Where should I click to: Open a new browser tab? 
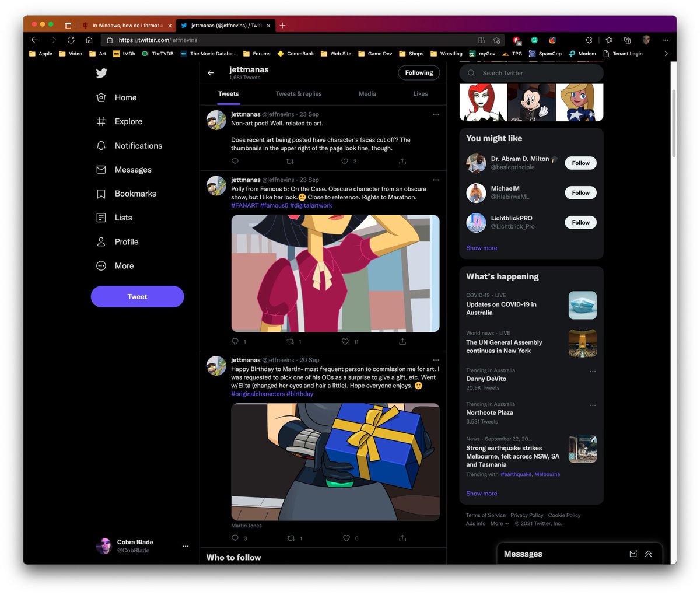282,25
